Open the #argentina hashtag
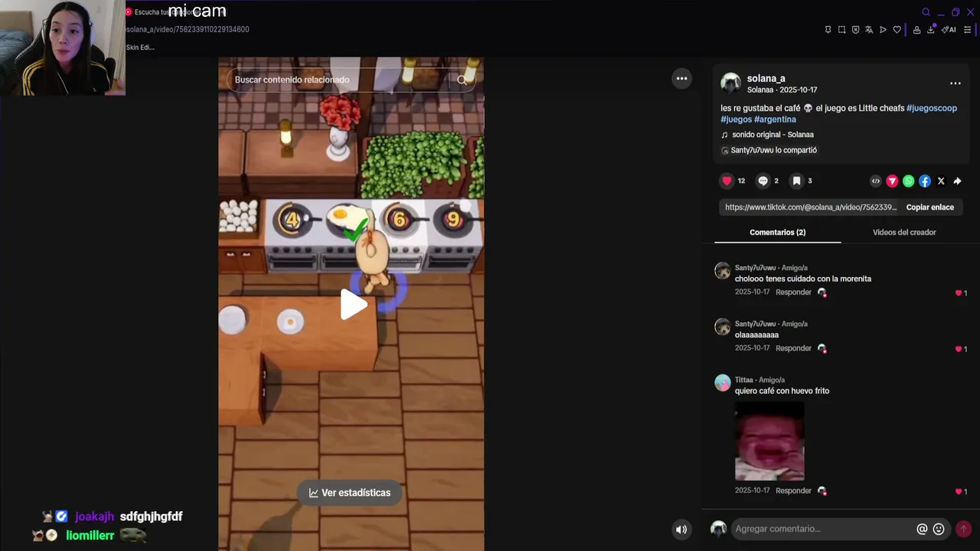980x551 pixels. (x=775, y=119)
